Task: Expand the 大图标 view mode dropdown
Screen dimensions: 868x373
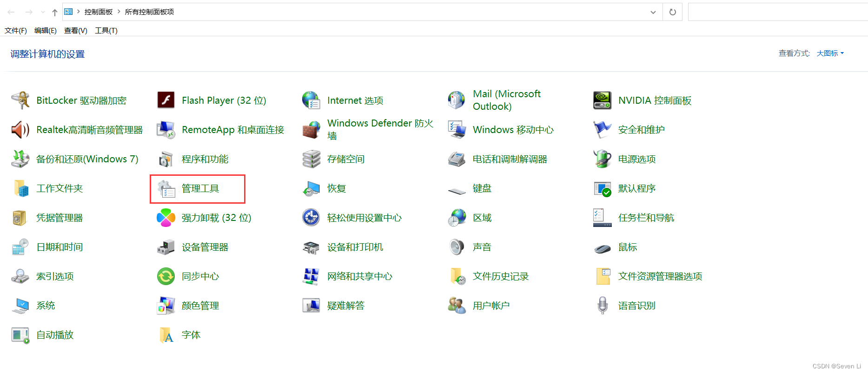Action: pyautogui.click(x=830, y=53)
